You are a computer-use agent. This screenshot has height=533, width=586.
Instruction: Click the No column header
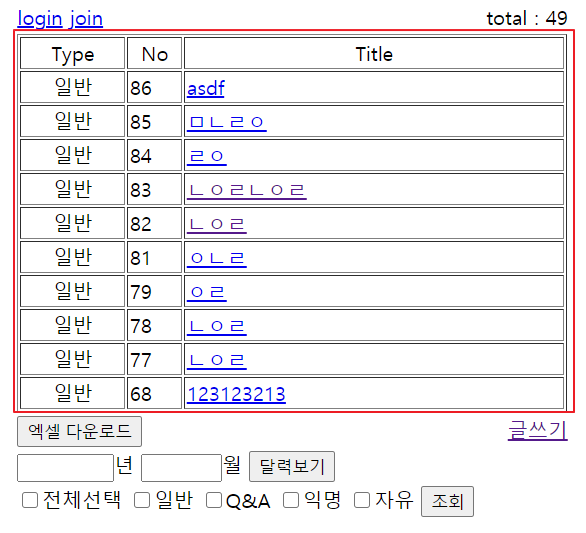[x=154, y=53]
